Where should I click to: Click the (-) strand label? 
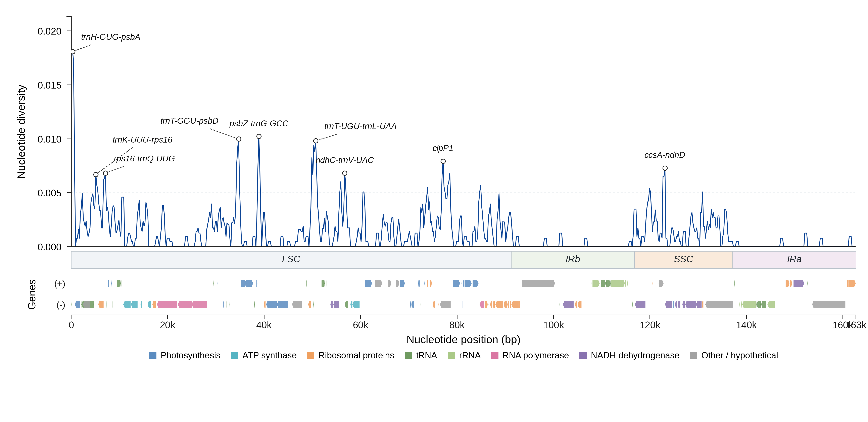pos(61,305)
